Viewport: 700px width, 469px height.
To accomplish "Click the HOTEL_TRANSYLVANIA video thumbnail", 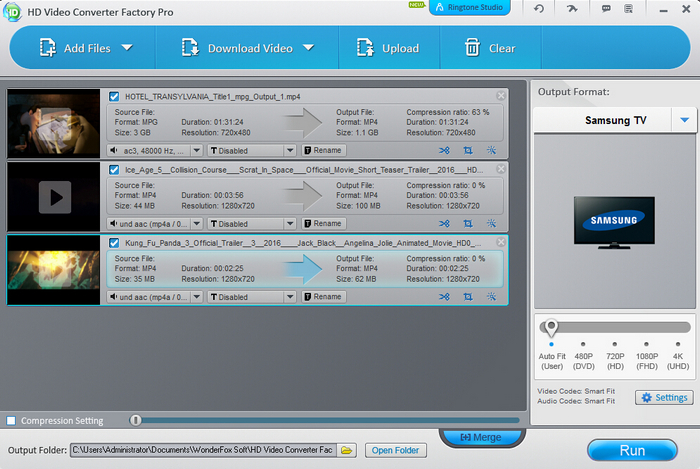I will 54,123.
